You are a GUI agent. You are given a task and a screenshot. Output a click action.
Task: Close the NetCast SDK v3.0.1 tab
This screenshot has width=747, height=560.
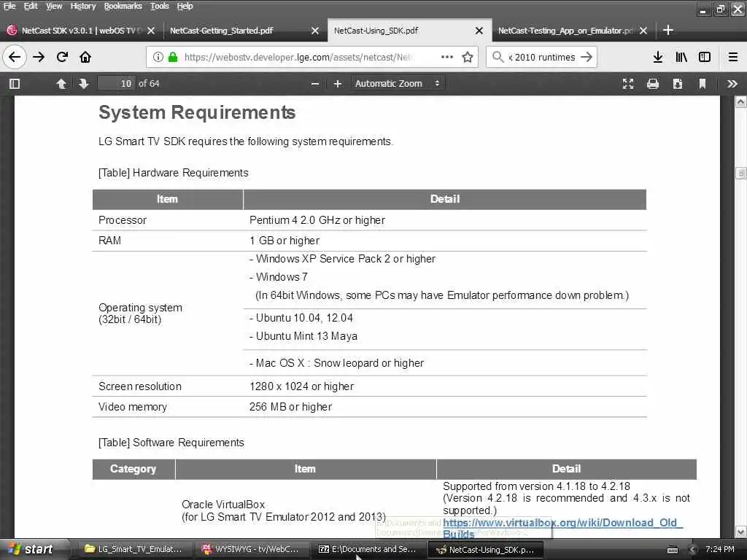(x=151, y=31)
